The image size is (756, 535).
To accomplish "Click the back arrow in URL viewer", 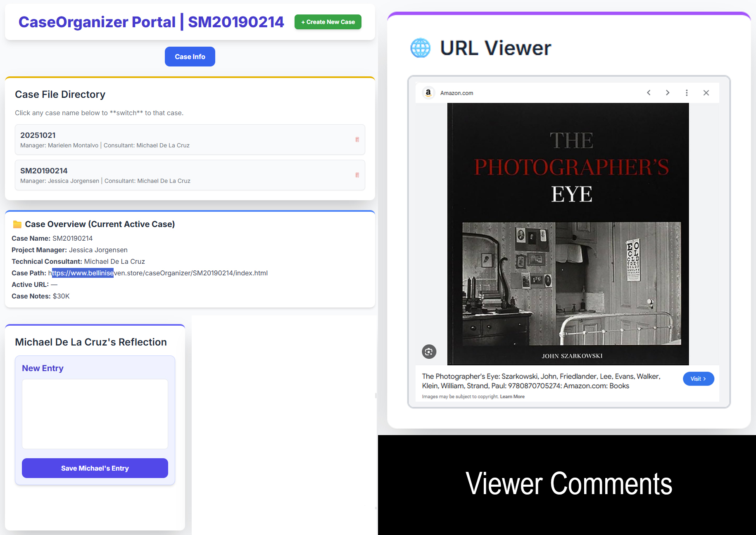I will coord(649,93).
